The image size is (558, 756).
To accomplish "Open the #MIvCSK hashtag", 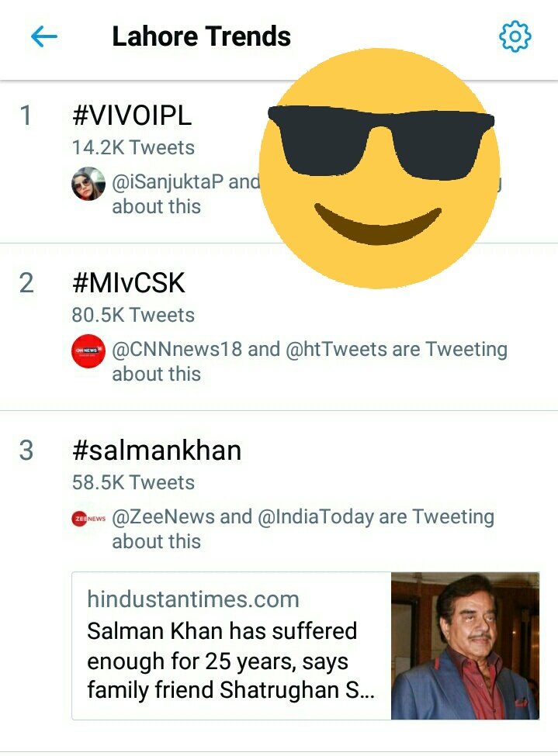I will 128,283.
